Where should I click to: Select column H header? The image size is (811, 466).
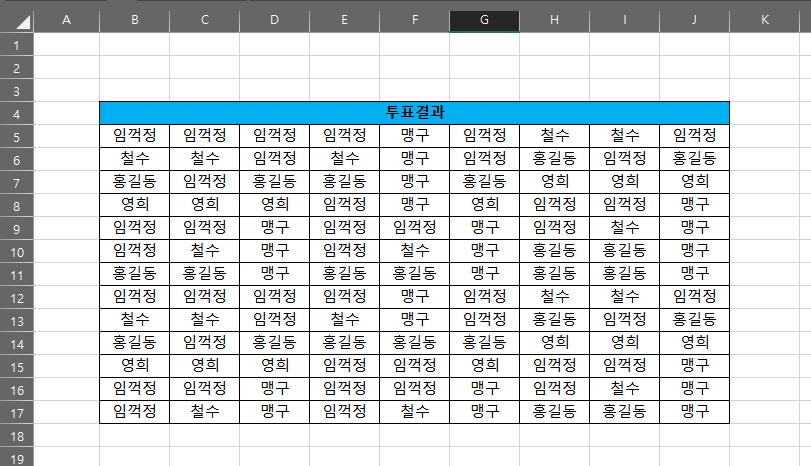554,20
